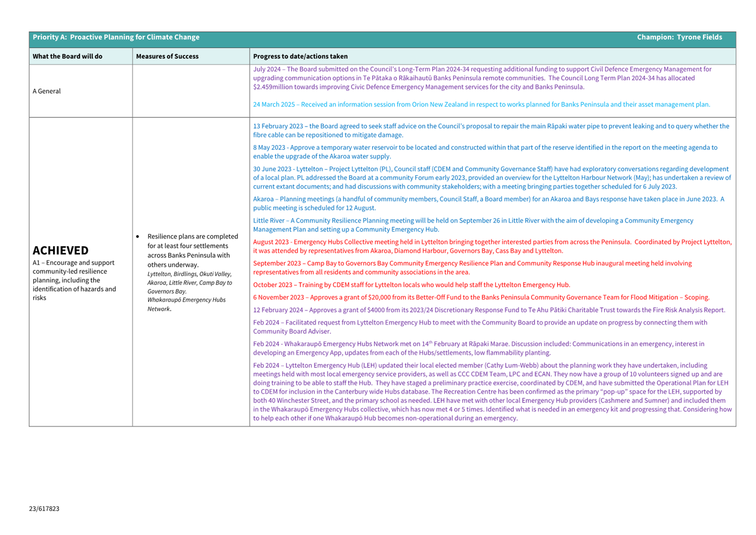Click the 30 June 2023 Lyttelton entry
Image resolution: width=756 pixels, height=535 pixels.
coord(491,177)
